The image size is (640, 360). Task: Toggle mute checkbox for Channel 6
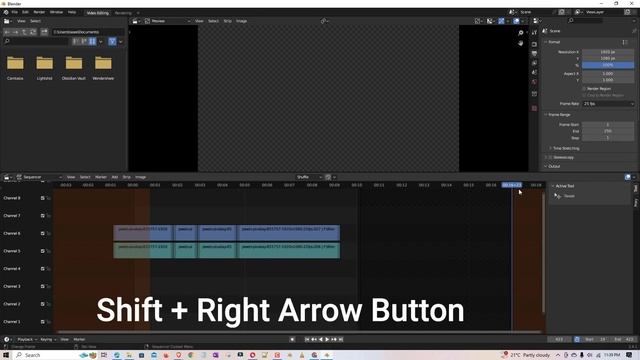pyautogui.click(x=42, y=233)
